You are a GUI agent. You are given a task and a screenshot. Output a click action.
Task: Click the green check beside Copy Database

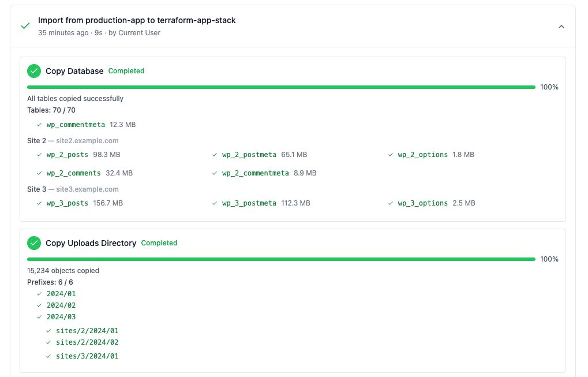(x=33, y=71)
